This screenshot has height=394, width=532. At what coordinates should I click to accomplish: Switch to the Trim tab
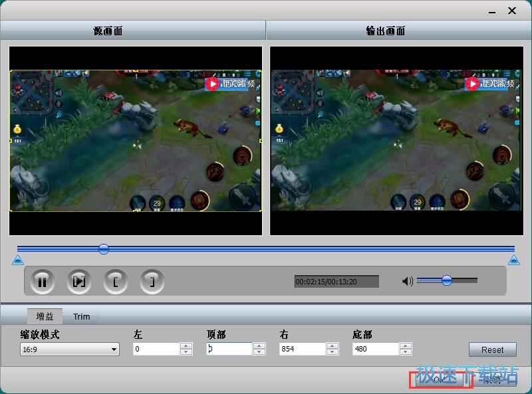click(81, 317)
